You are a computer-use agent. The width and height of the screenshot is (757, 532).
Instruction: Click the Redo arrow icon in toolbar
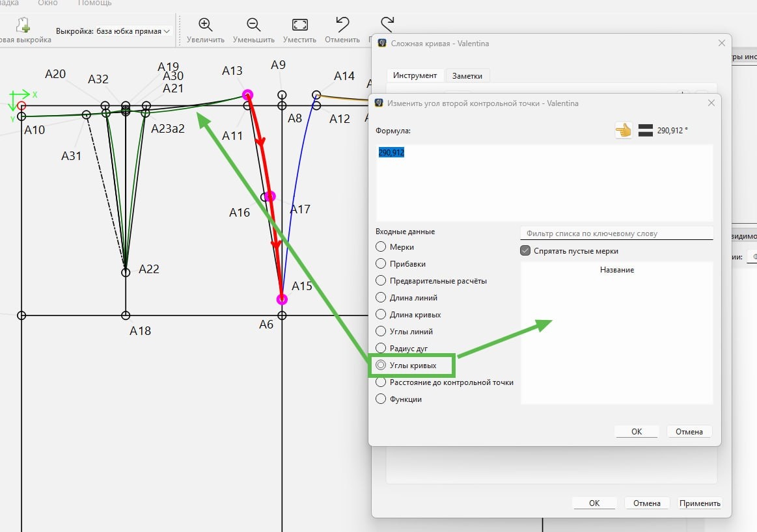point(387,24)
